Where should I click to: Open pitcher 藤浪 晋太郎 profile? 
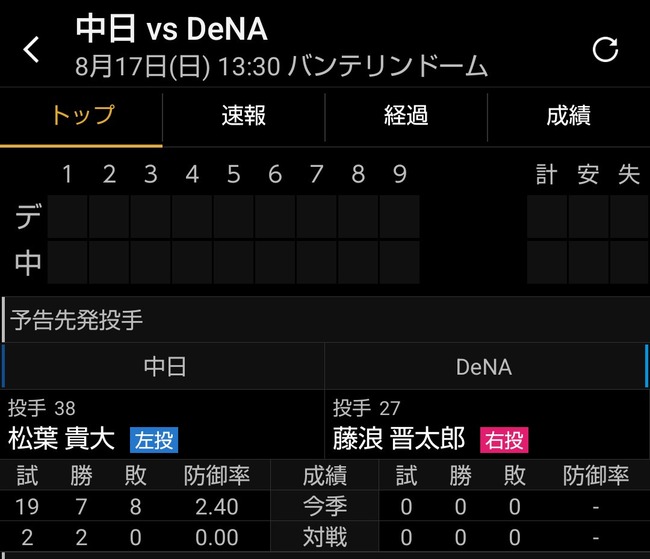[399, 439]
